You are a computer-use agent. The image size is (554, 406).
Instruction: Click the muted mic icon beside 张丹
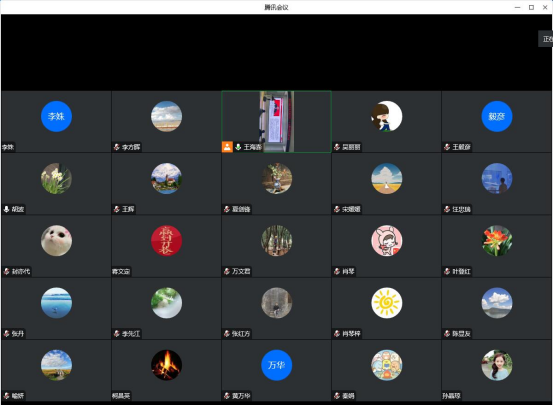coord(6,334)
